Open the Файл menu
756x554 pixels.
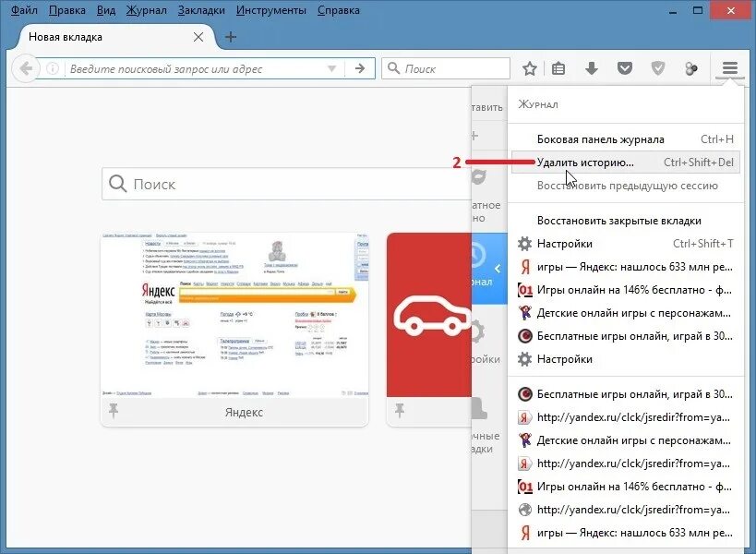pyautogui.click(x=24, y=10)
